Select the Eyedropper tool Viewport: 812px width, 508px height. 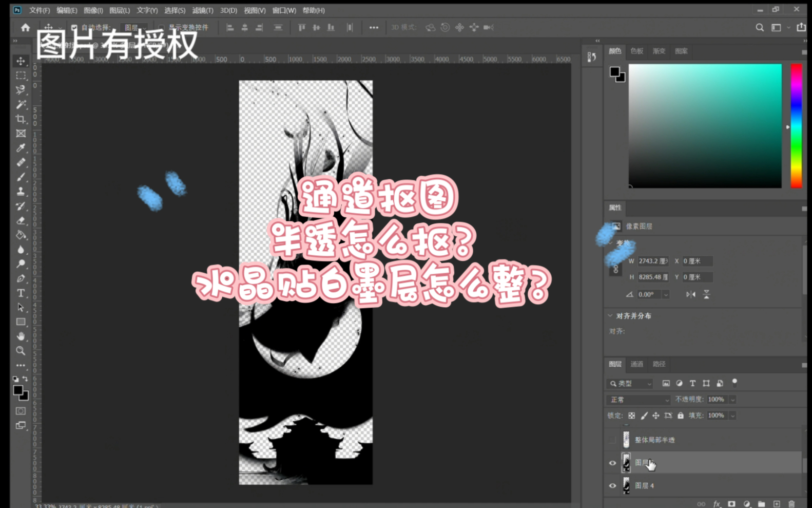[x=21, y=148]
